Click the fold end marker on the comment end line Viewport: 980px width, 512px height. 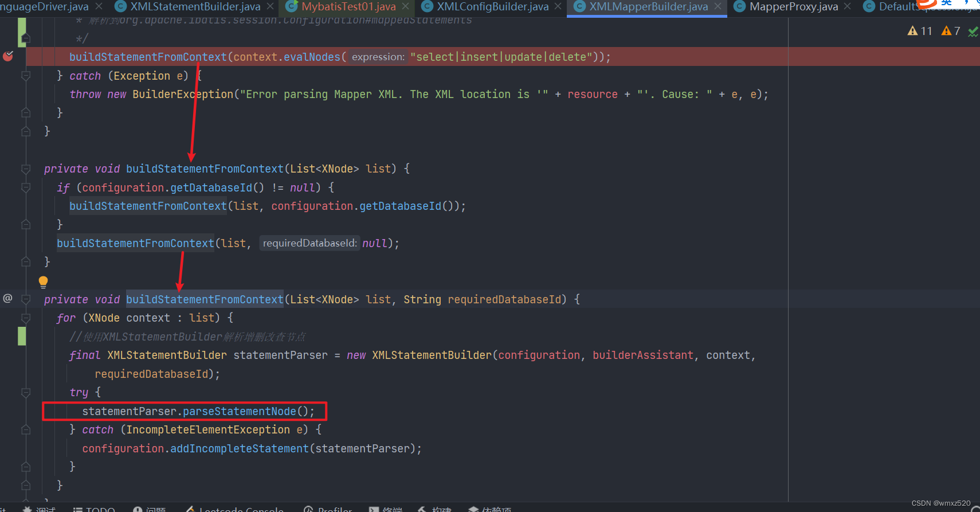click(x=26, y=38)
